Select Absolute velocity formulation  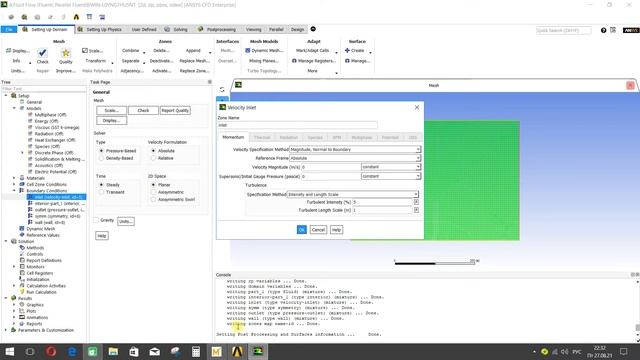click(153, 151)
